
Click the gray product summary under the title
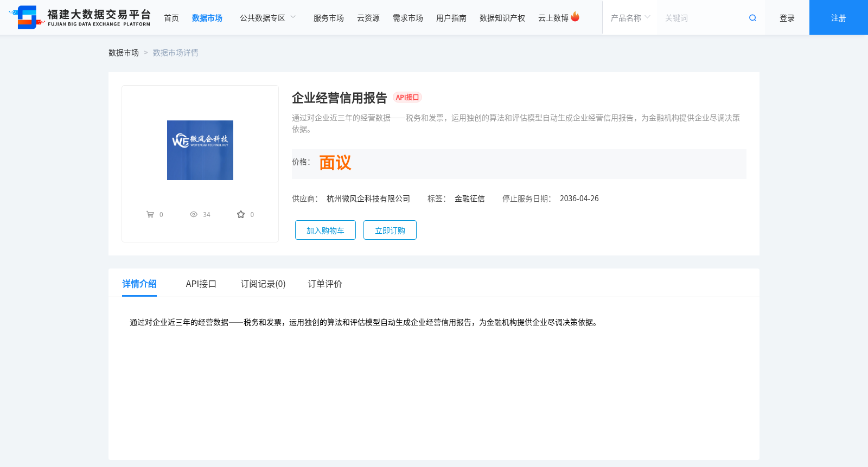(x=516, y=123)
